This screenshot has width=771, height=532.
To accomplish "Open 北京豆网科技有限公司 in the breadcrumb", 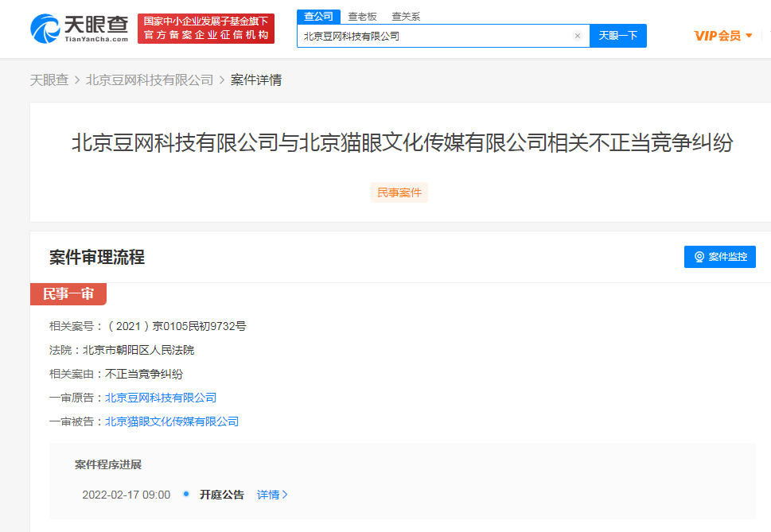I will click(150, 80).
